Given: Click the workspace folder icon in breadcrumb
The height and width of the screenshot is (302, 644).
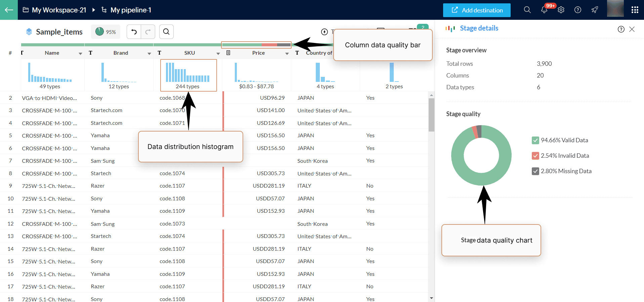Looking at the screenshot, I should 26,10.
